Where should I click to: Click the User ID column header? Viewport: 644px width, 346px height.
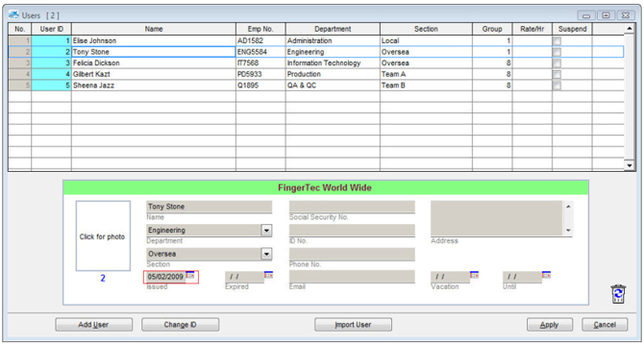pos(51,29)
